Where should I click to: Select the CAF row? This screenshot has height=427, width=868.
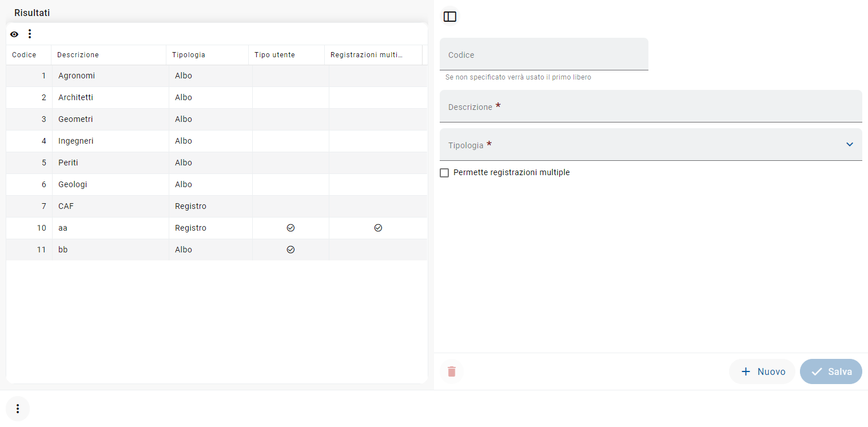217,206
